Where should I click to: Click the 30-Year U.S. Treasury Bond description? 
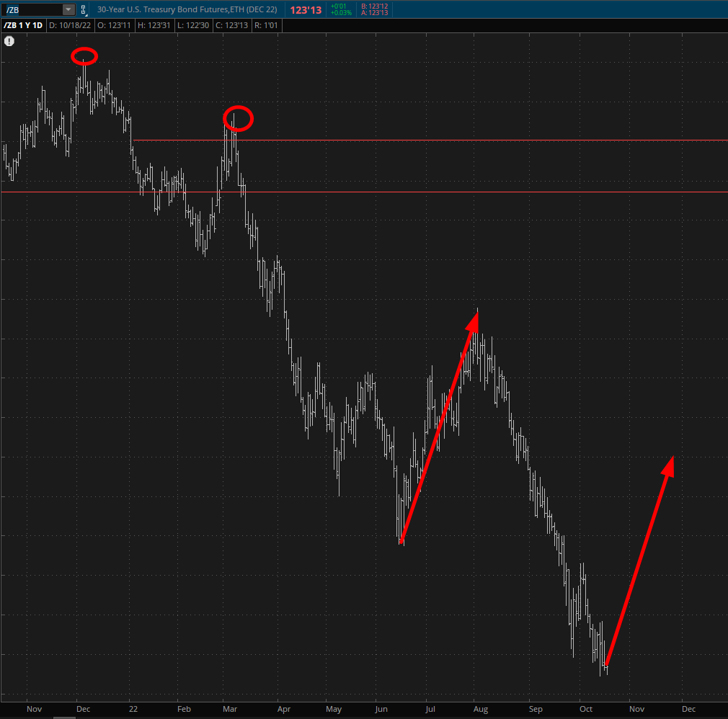click(x=187, y=10)
